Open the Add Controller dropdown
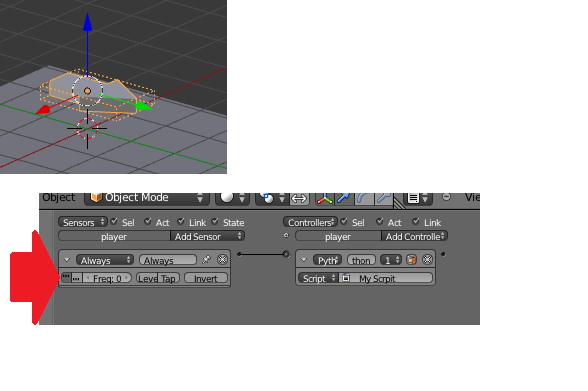 tap(415, 237)
